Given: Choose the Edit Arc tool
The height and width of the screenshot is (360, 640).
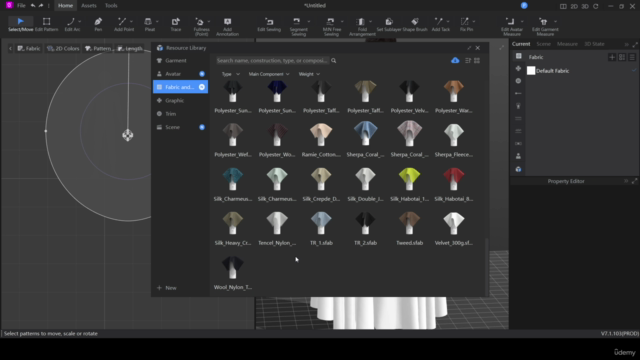Looking at the screenshot, I should [x=71, y=24].
